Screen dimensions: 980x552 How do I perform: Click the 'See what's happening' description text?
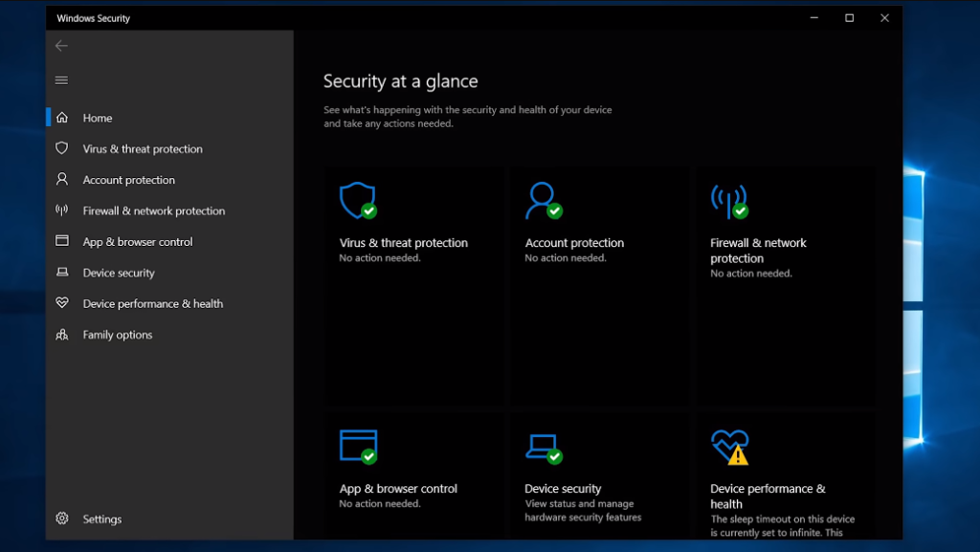coord(467,117)
